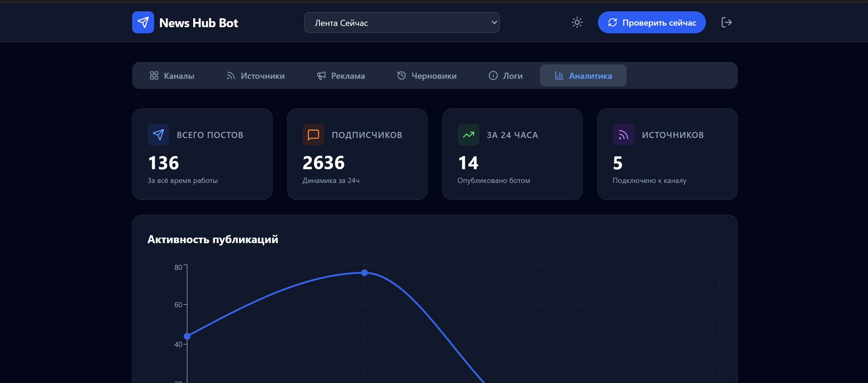Open the Источники tab

(255, 76)
